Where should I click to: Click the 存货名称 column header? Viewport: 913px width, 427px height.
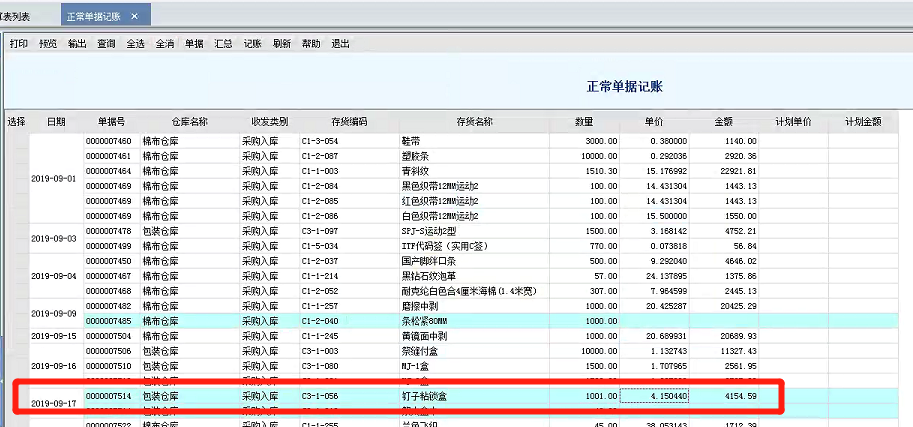point(475,122)
